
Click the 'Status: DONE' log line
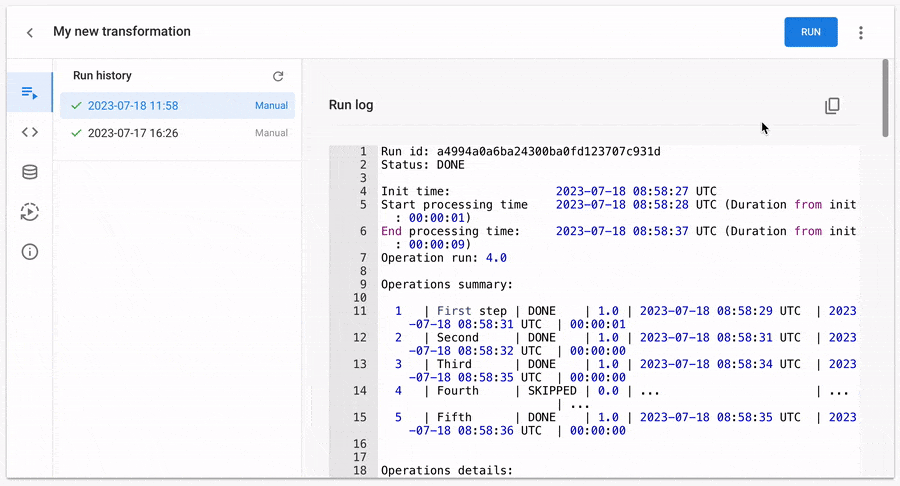pos(422,165)
